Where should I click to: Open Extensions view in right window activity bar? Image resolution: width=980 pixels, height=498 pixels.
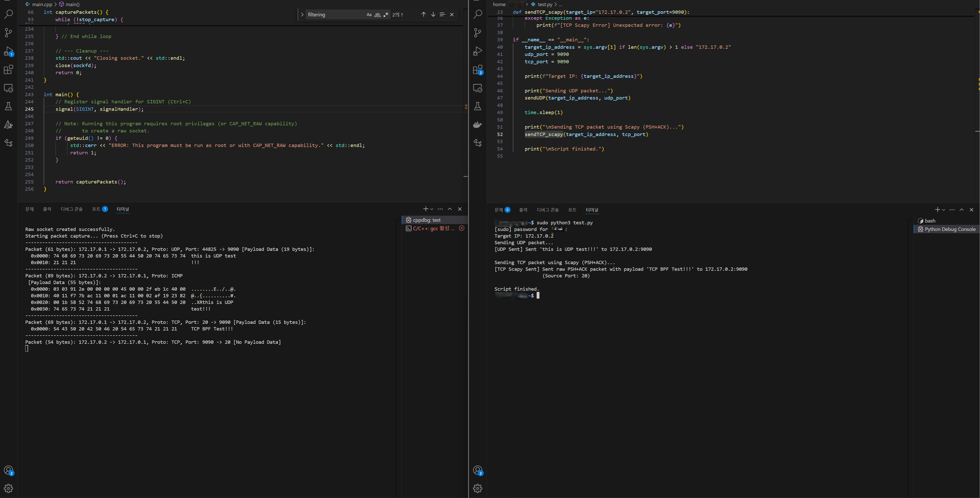(x=477, y=70)
